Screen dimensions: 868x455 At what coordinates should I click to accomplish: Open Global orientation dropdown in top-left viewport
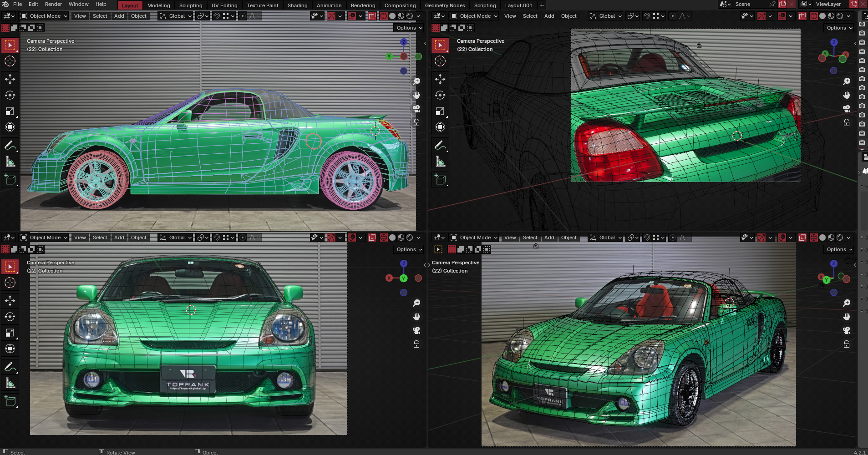(x=175, y=16)
